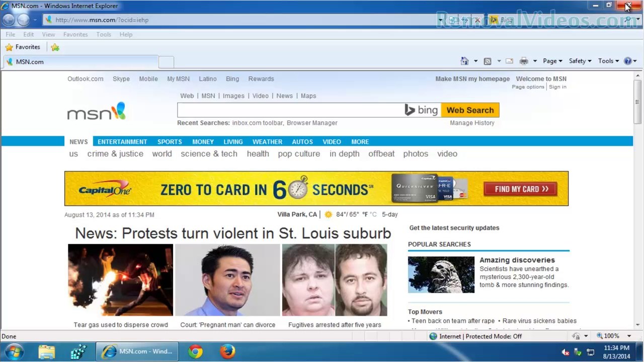Viewport: 644px width, 362px height.
Task: Go to the ENTERTAINMENT section
Action: tap(122, 142)
